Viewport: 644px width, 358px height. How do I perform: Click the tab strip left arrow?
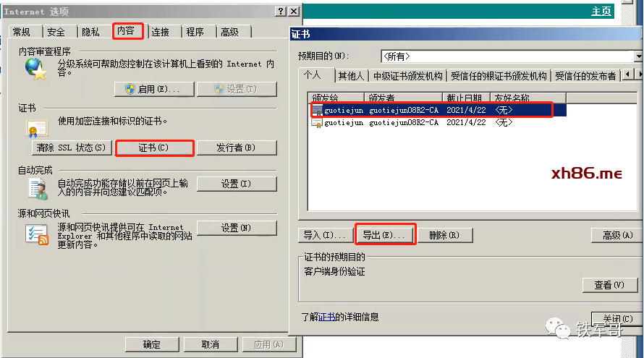[x=627, y=74]
